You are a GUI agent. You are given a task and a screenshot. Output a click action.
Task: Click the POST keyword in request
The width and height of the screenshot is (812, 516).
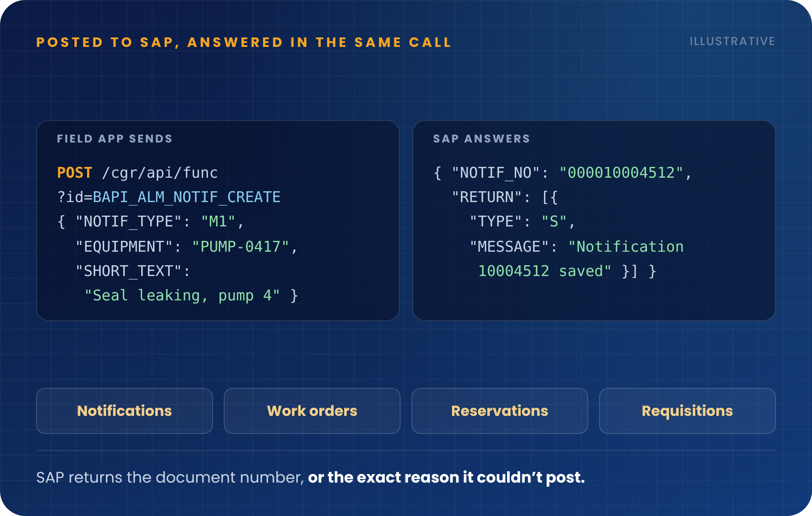click(75, 173)
